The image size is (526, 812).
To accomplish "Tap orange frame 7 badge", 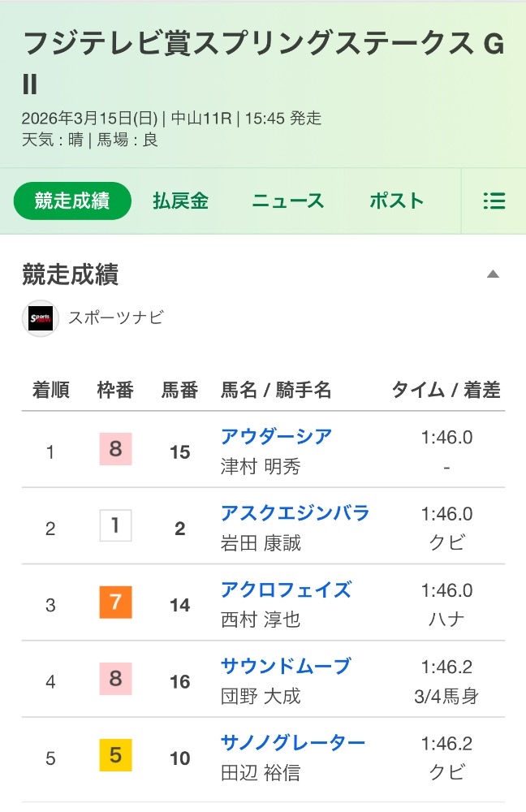I will 115,603.
